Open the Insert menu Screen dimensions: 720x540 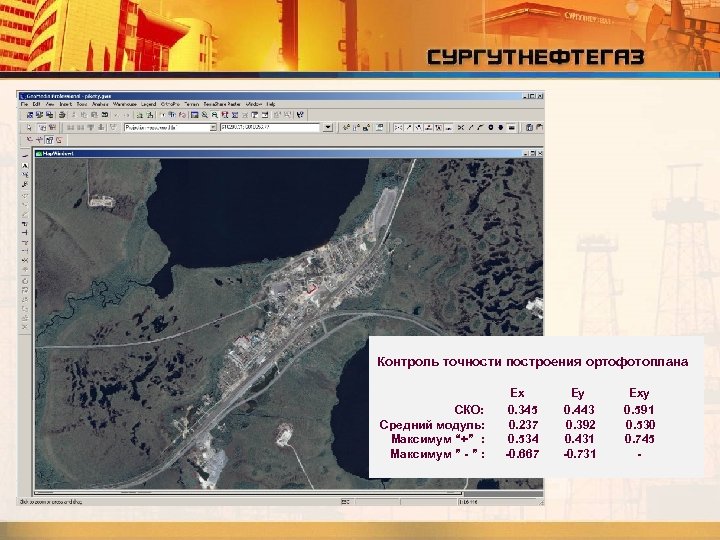coord(65,104)
